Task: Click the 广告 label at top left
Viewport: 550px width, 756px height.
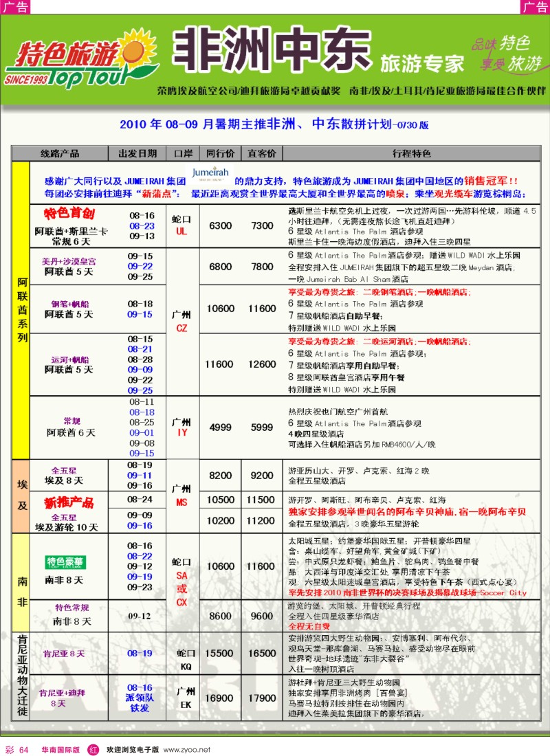Action: point(15,7)
